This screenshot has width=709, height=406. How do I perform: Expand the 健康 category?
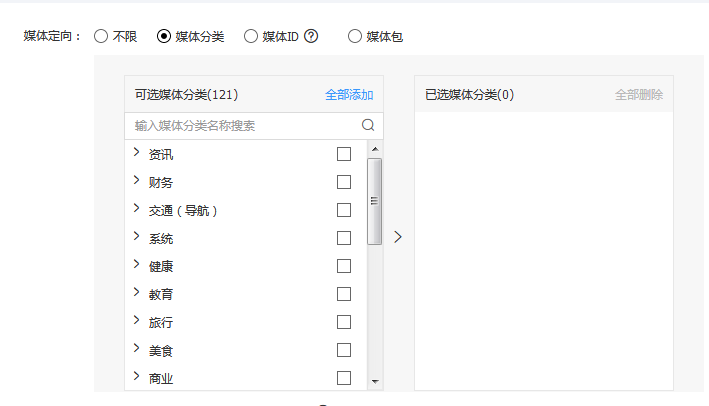[136, 265]
